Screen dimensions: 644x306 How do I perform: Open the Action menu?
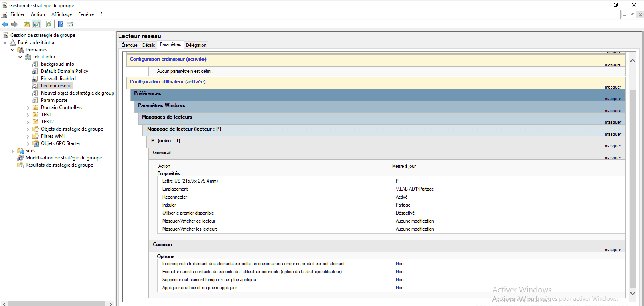38,14
